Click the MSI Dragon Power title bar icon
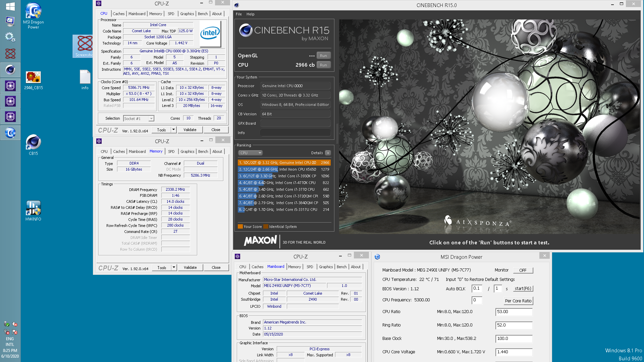Viewport: 644px width, 362px height. pyautogui.click(x=377, y=257)
